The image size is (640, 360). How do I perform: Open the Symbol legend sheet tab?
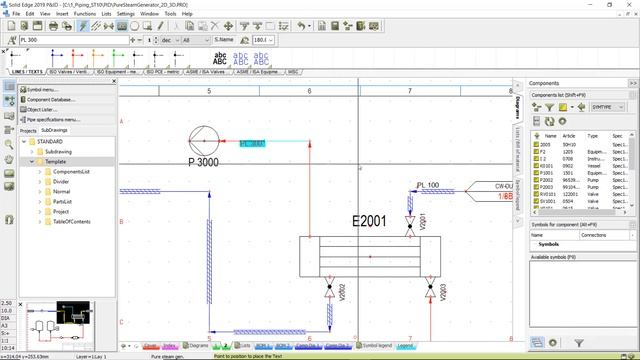[373, 346]
